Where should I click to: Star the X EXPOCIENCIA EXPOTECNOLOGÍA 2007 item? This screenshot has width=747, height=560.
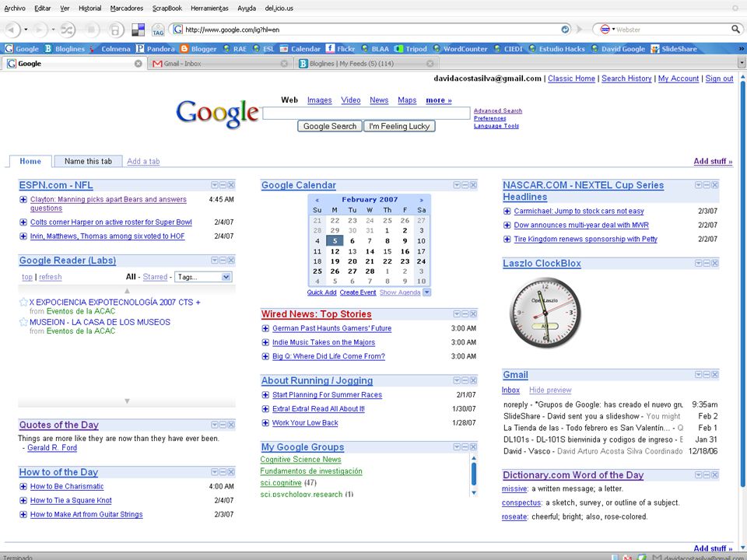(23, 302)
